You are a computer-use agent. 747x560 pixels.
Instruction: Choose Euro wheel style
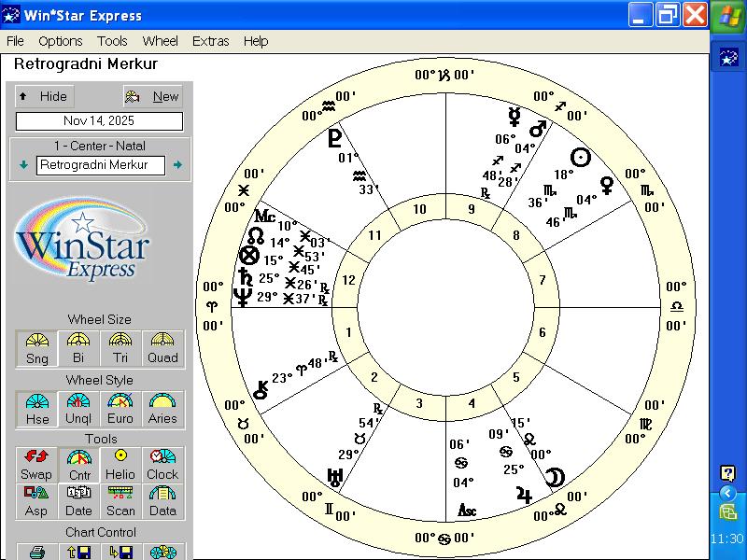coord(120,408)
